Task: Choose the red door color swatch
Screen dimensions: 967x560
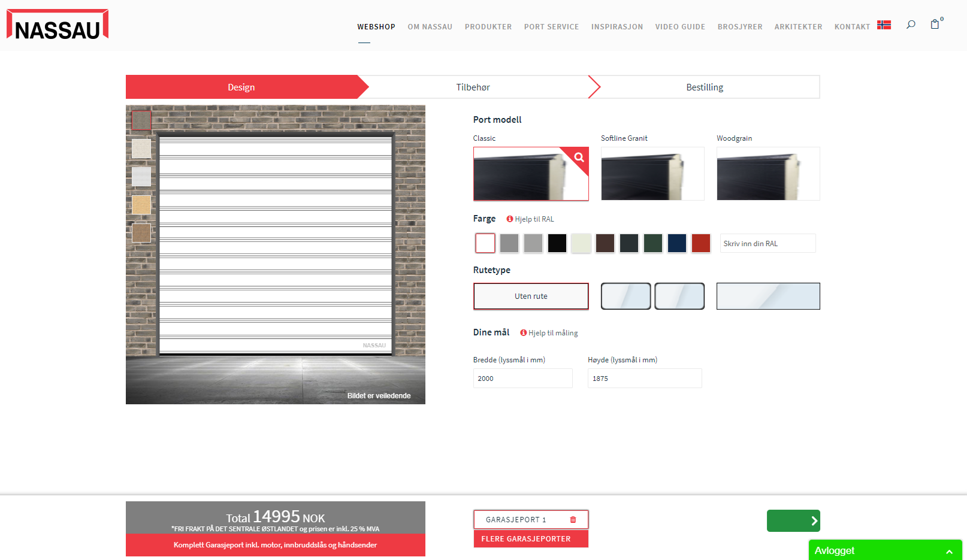Action: (x=700, y=244)
